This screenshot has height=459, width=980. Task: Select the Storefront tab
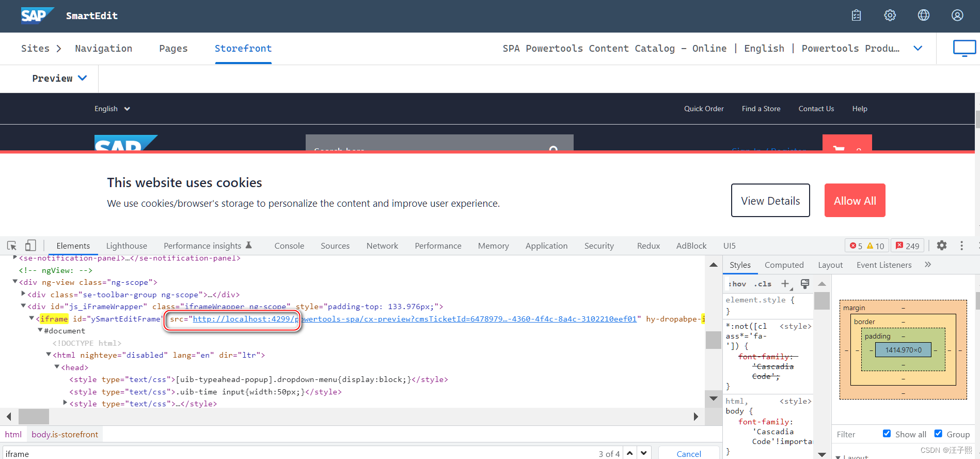(243, 48)
